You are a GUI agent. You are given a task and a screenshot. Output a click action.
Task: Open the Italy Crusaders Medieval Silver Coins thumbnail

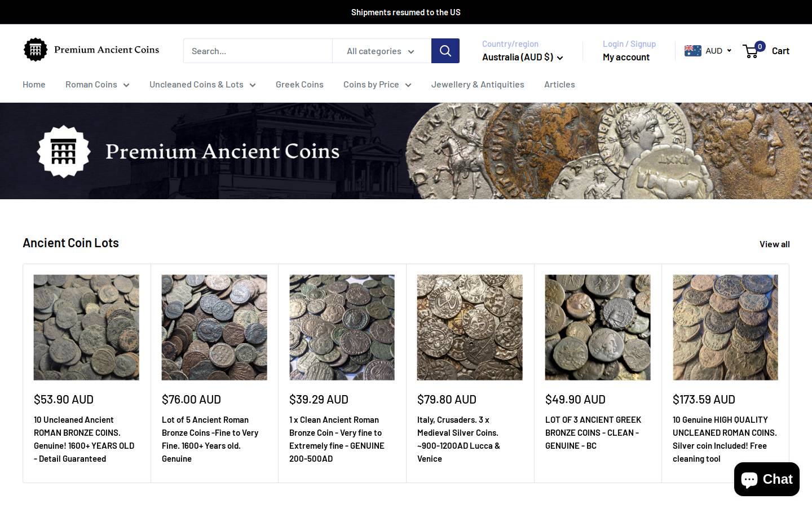tap(470, 327)
